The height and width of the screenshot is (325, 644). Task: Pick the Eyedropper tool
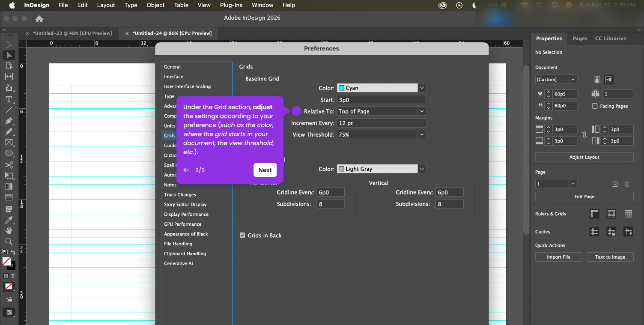click(9, 220)
